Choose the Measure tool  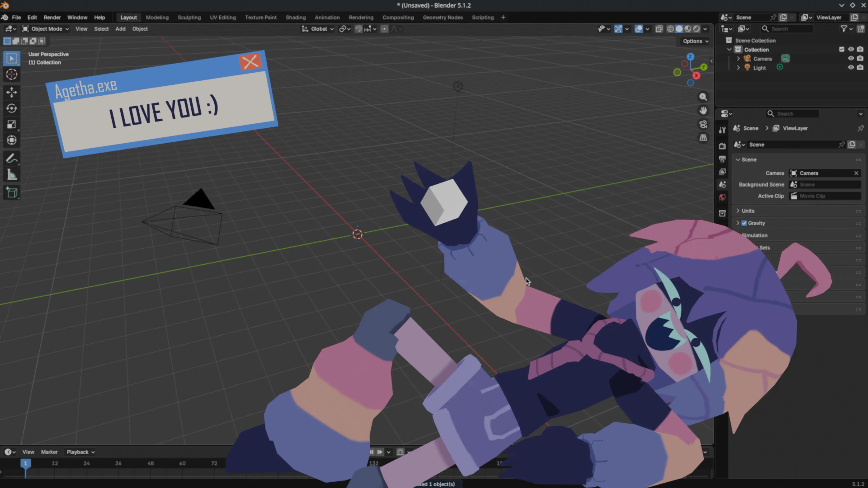[11, 175]
